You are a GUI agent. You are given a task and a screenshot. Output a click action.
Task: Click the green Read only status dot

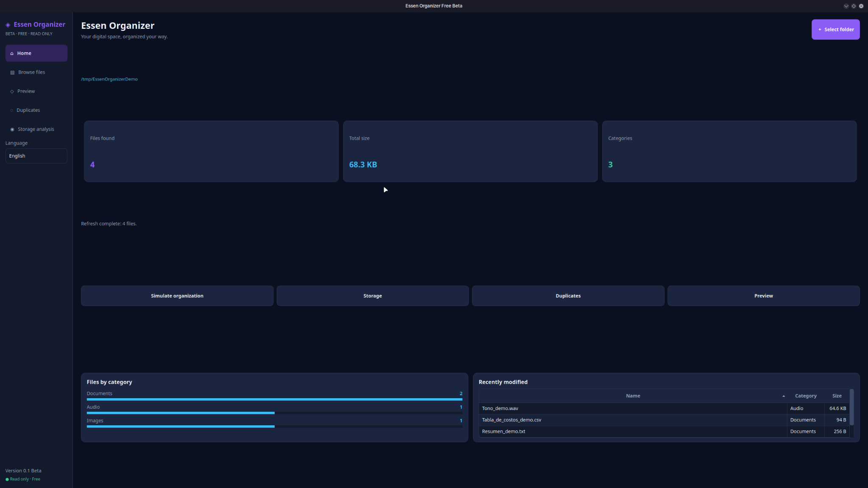[7, 480]
